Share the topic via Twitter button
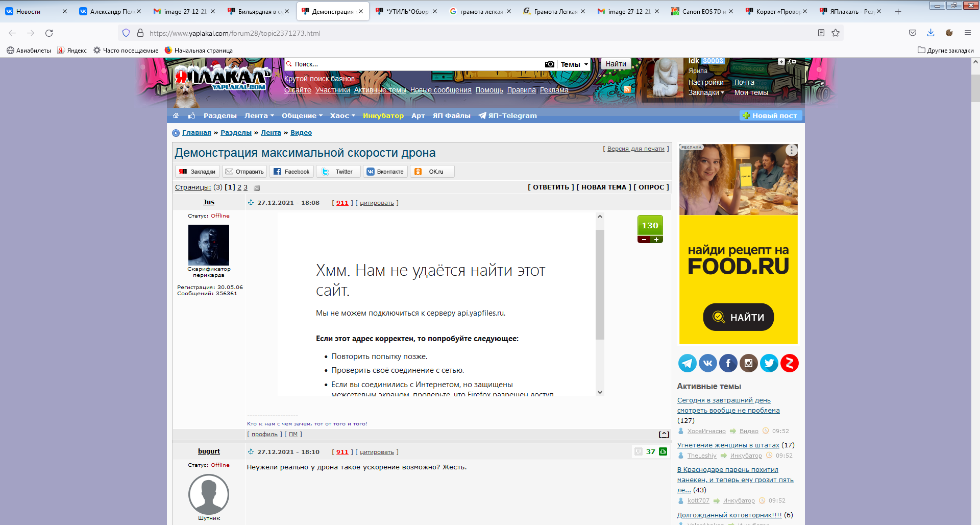 pos(338,172)
